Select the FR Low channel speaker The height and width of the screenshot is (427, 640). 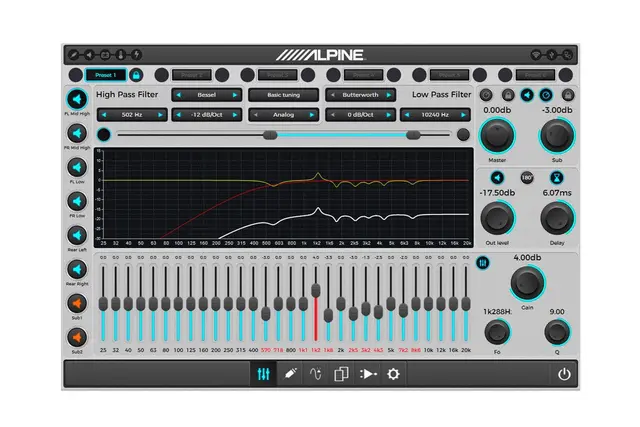click(77, 201)
